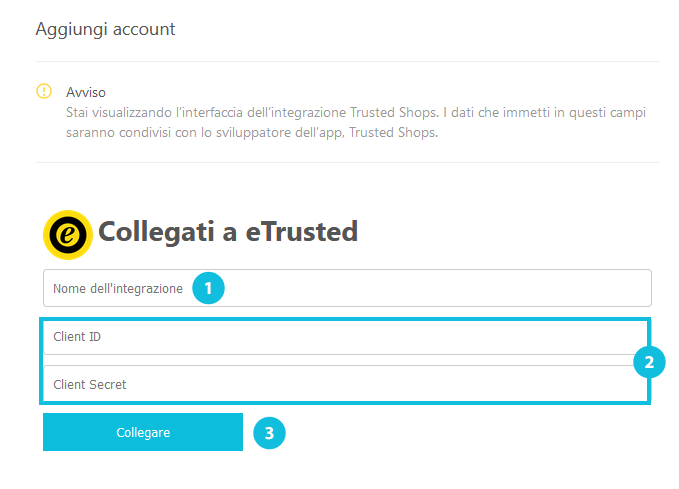The image size is (679, 489).
Task: Select the Client ID text field
Action: pos(346,337)
